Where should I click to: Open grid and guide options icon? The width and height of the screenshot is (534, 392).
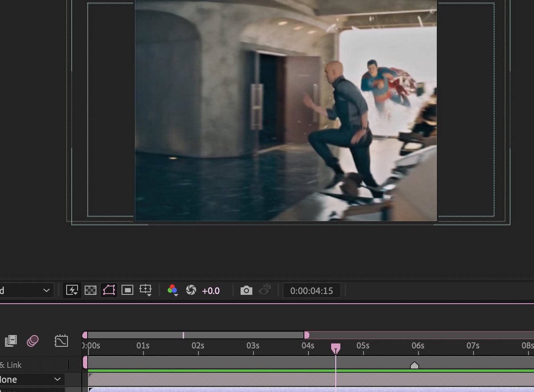146,290
